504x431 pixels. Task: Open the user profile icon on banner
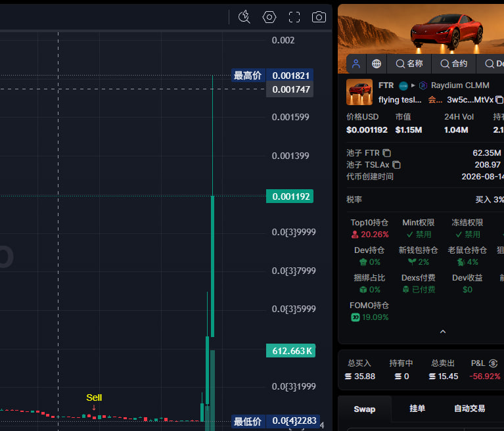356,64
